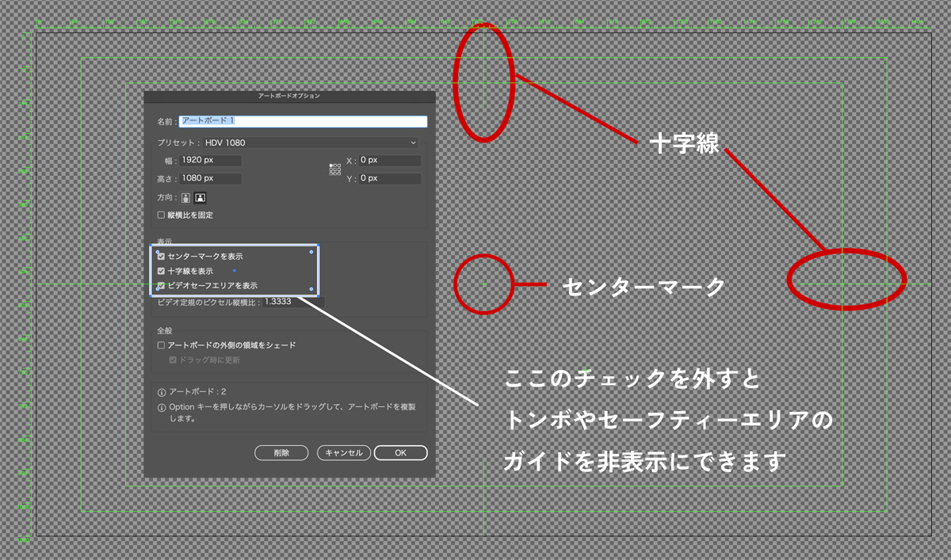Click the pixel aspect ratio field 1.3333
Screen dimensions: 951x560
point(292,302)
